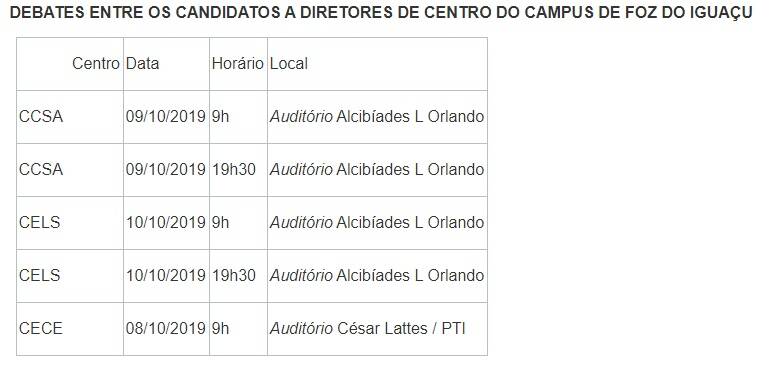Click the page heading about debates
The height and width of the screenshot is (367, 781).
pos(381,13)
